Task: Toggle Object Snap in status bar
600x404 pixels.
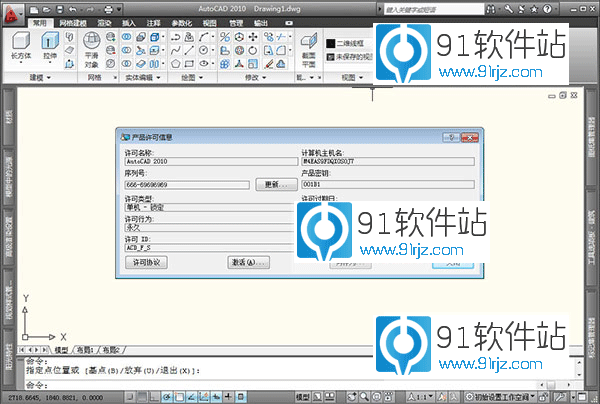Action: [x=179, y=397]
